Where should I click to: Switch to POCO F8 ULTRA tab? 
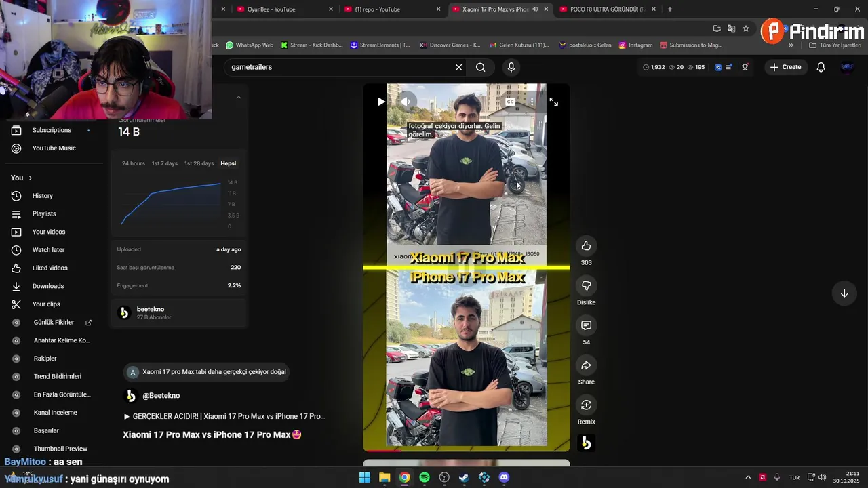[607, 9]
